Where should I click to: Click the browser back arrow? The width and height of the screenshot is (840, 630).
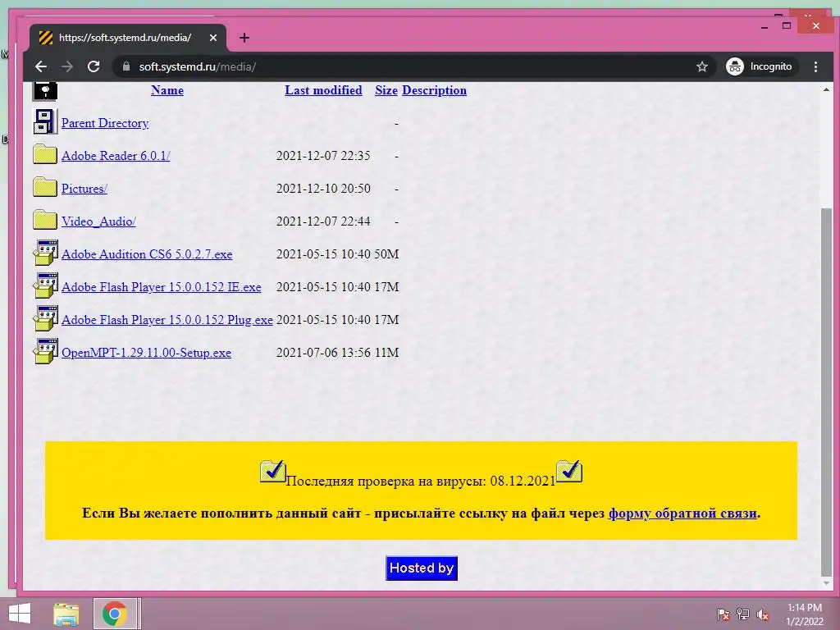coord(41,66)
